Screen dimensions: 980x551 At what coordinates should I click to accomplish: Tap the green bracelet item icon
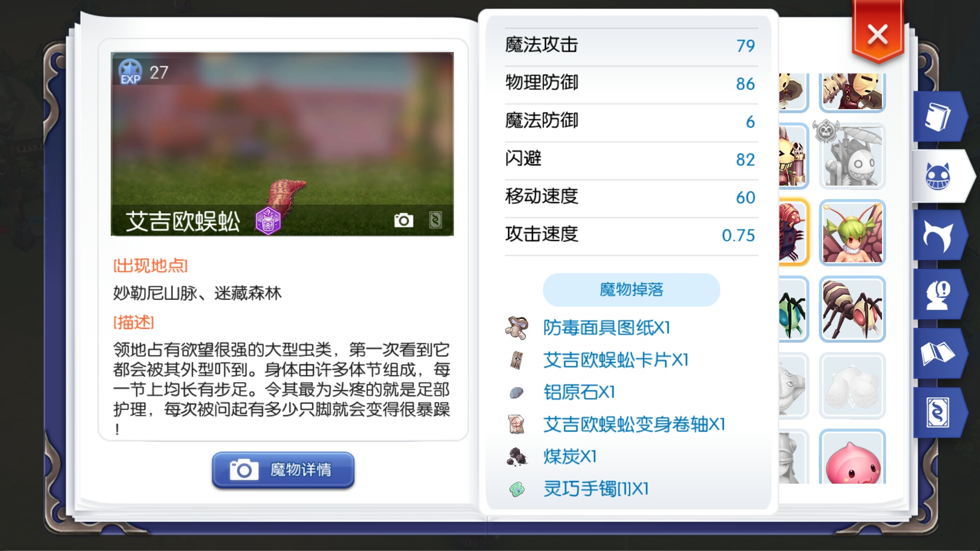(517, 489)
